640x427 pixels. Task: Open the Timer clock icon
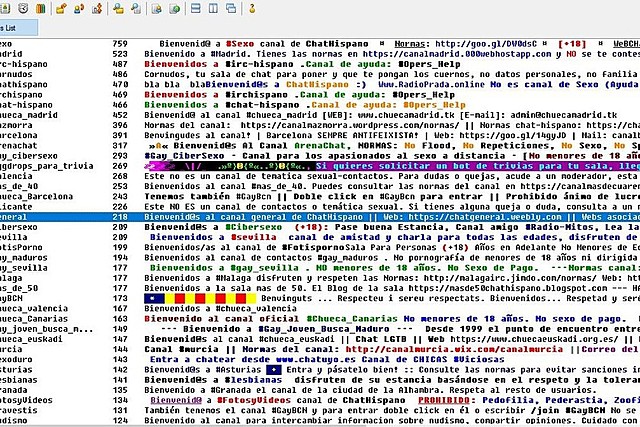click(23, 8)
